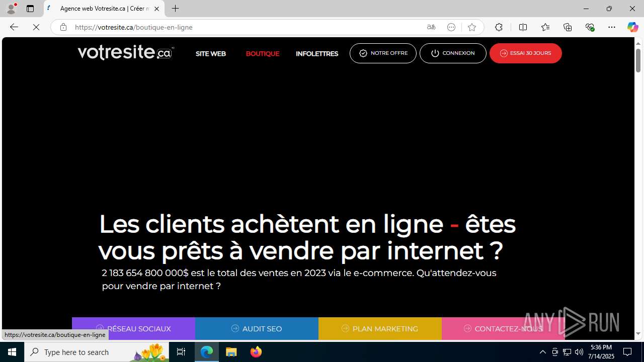The height and width of the screenshot is (362, 644).
Task: Open the PLAN MARKETING tab
Action: 380,329
